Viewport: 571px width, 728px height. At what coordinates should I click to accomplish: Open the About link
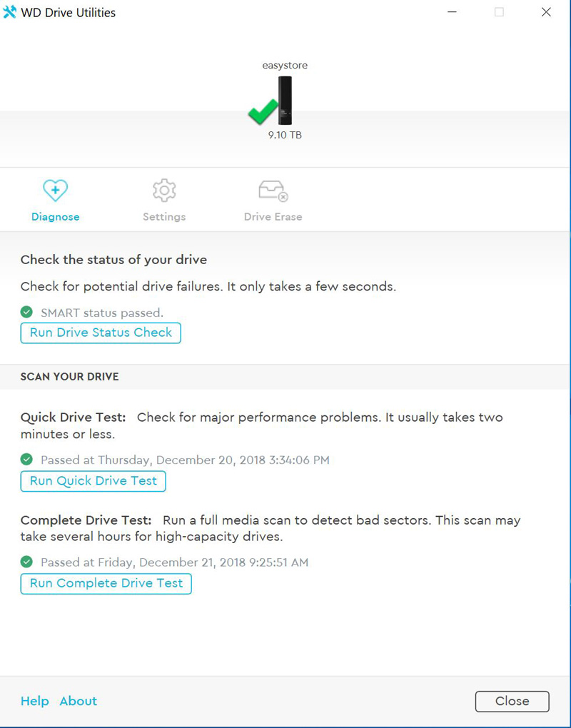pyautogui.click(x=79, y=701)
